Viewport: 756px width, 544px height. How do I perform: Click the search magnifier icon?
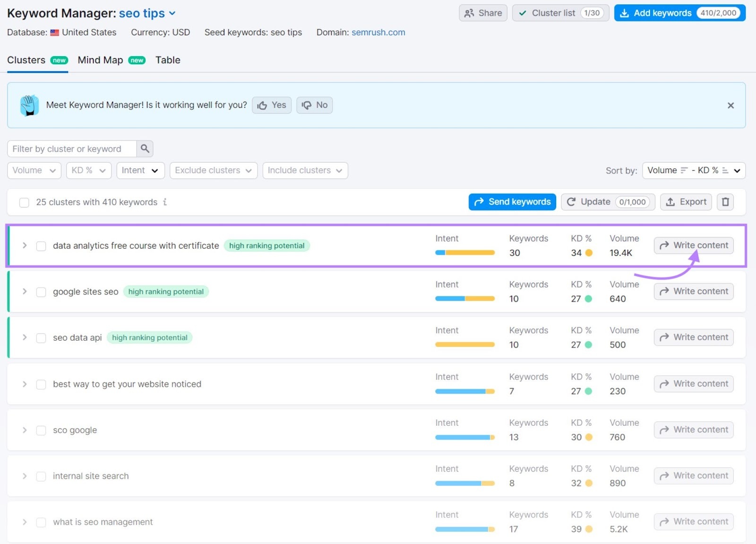145,148
